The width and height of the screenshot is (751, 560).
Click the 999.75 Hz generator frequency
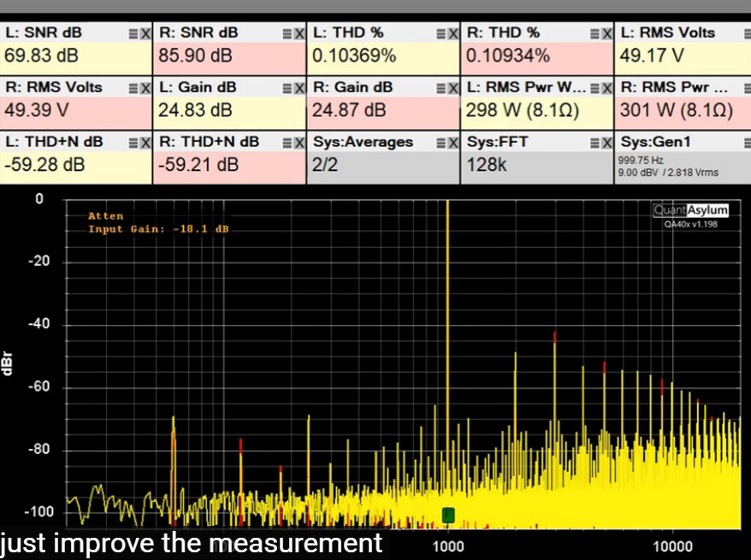pyautogui.click(x=641, y=161)
